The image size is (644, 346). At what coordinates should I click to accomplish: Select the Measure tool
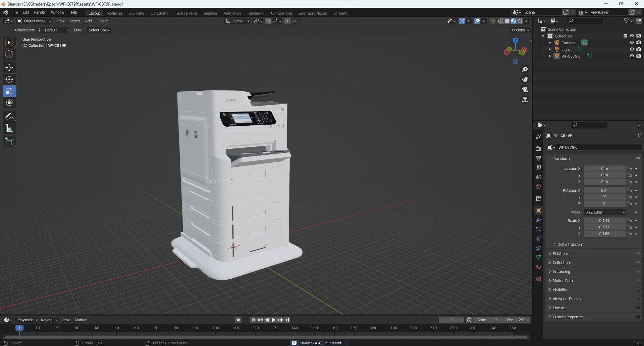pyautogui.click(x=9, y=128)
